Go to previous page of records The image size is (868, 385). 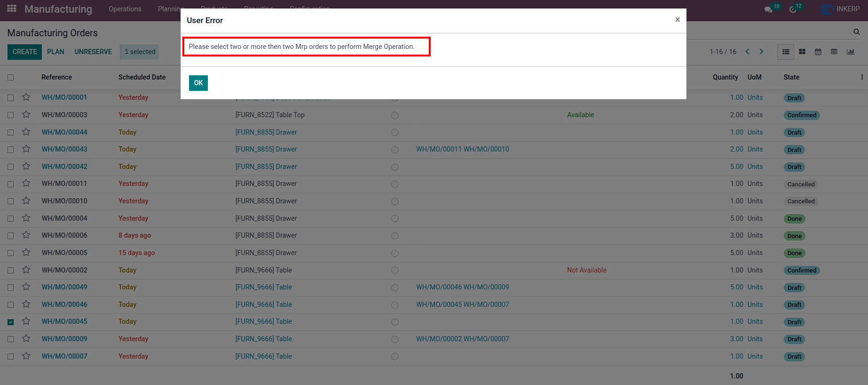[747, 52]
